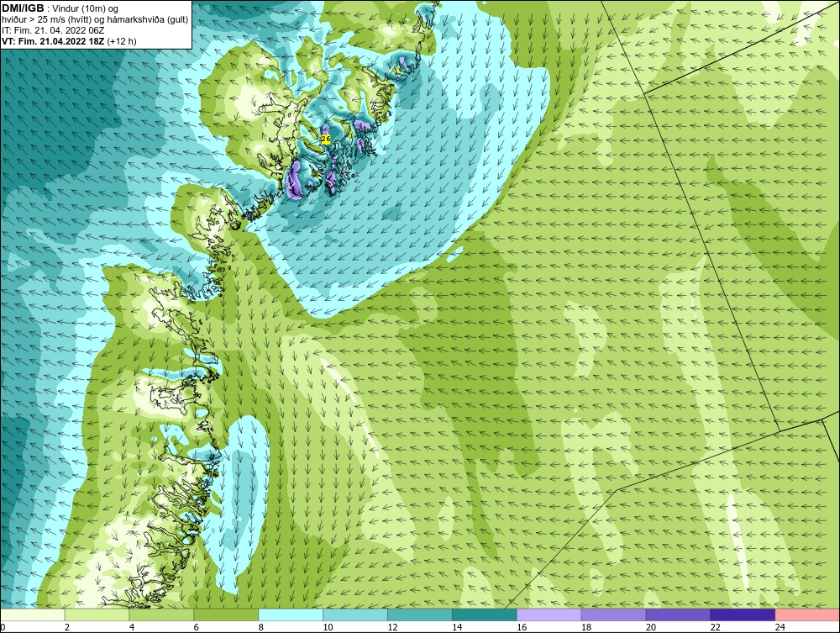Pick the dark teal 14–16 m/s color swatch
Screen dimensions: 840x633
[485, 615]
